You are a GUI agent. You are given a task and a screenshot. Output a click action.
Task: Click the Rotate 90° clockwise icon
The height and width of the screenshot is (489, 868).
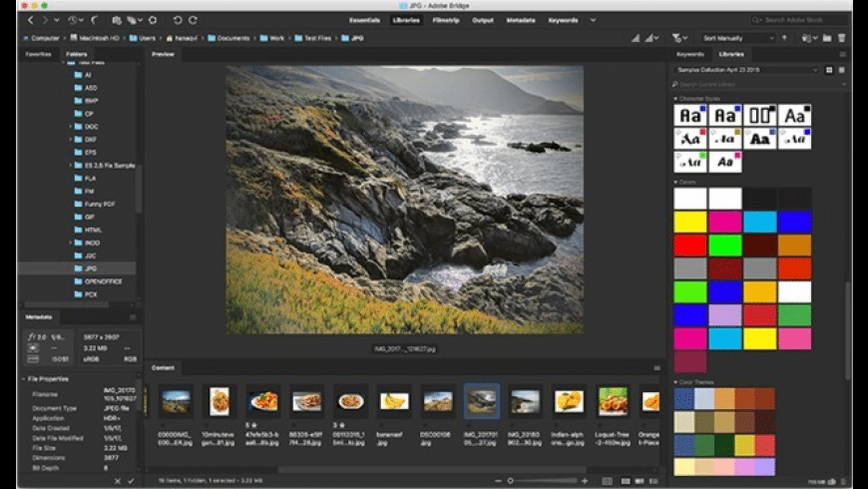(193, 19)
